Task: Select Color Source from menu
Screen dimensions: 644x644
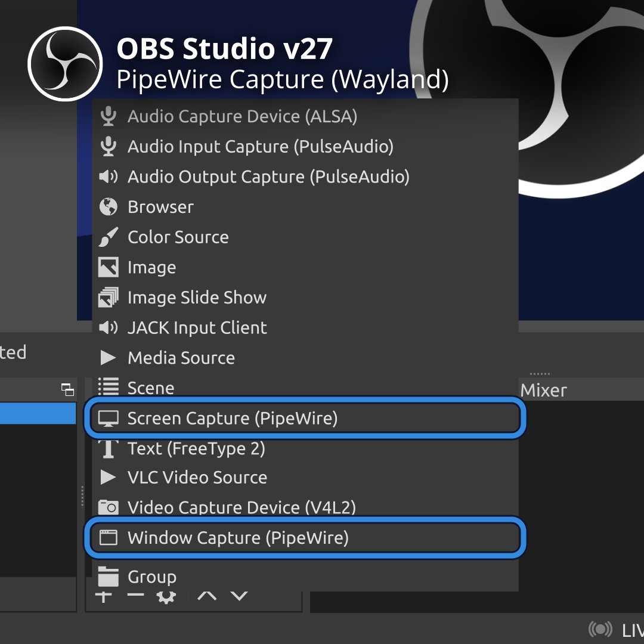Action: point(305,237)
